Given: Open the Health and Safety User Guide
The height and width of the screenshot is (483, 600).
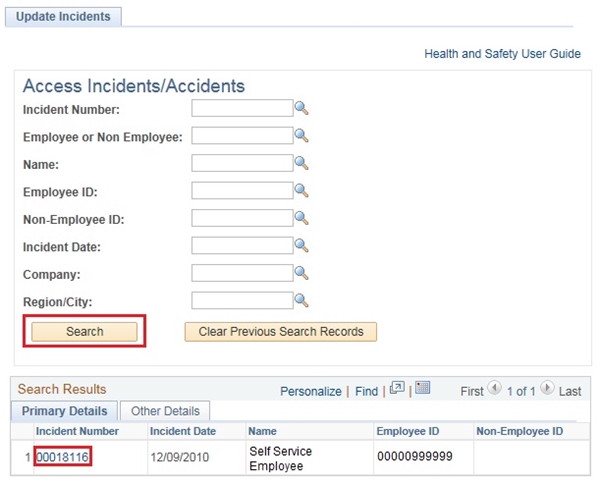Looking at the screenshot, I should pyautogui.click(x=502, y=54).
